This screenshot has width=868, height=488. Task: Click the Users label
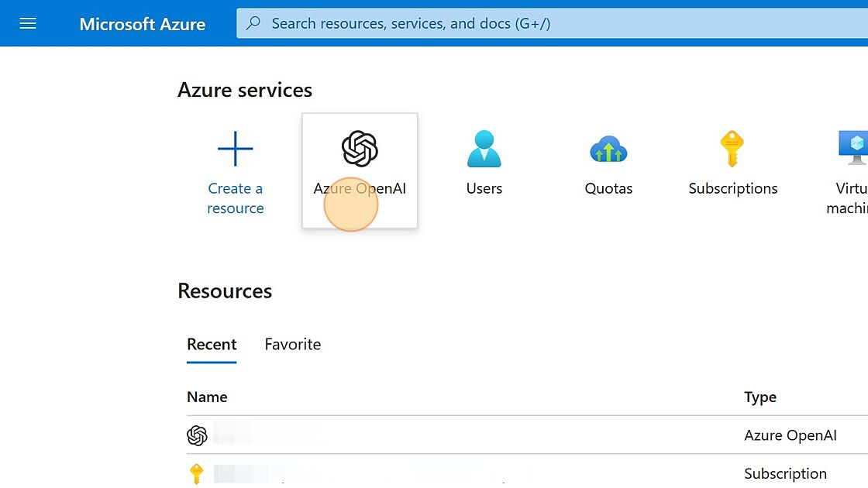click(484, 189)
